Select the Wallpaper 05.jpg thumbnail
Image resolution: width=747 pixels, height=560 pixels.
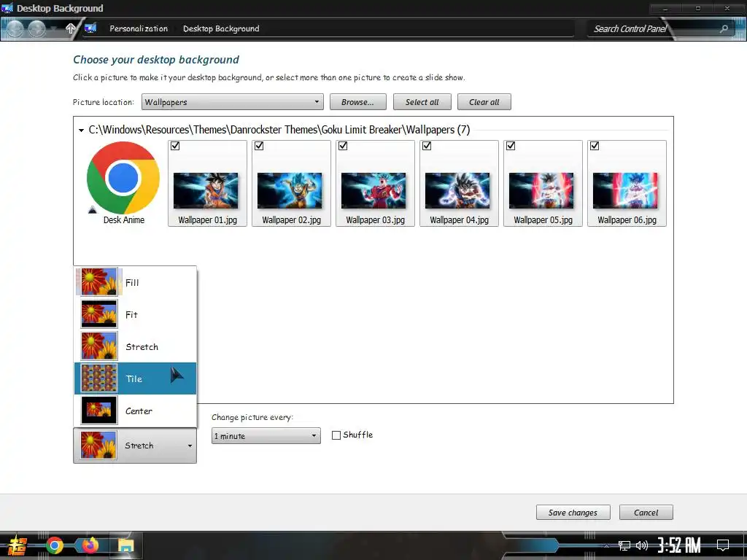pyautogui.click(x=541, y=190)
